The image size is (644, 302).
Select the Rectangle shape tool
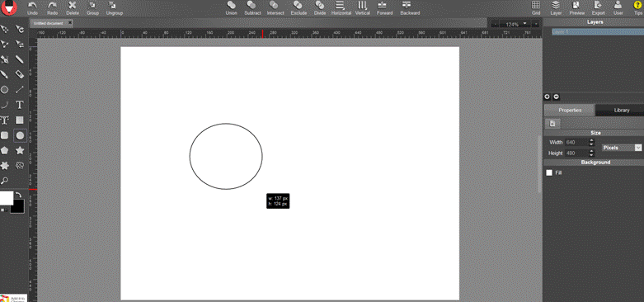tap(19, 120)
